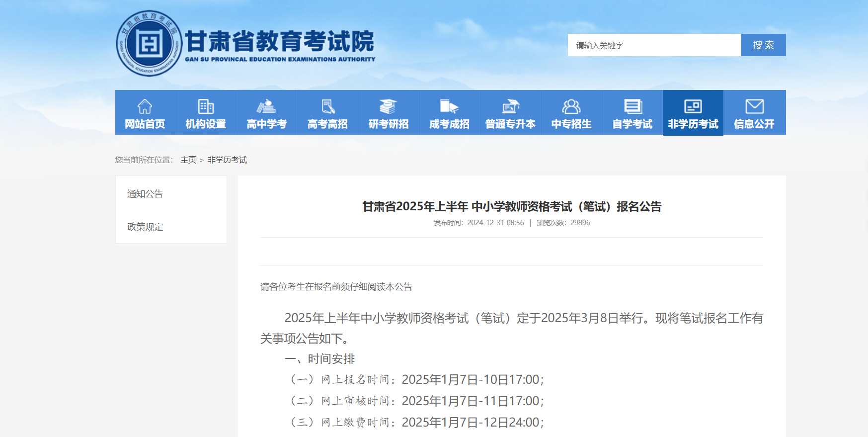The height and width of the screenshot is (437, 868).
Task: Open 通知公告 in the sidebar
Action: pyautogui.click(x=145, y=194)
